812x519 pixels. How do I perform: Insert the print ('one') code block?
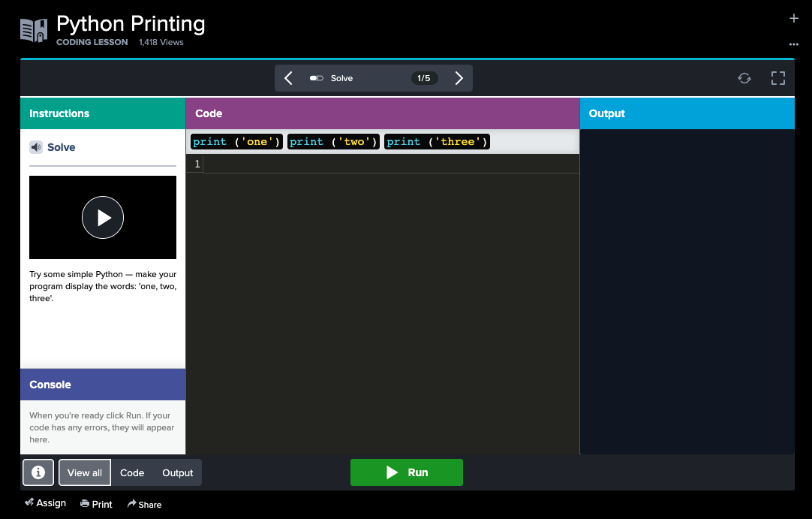[236, 141]
